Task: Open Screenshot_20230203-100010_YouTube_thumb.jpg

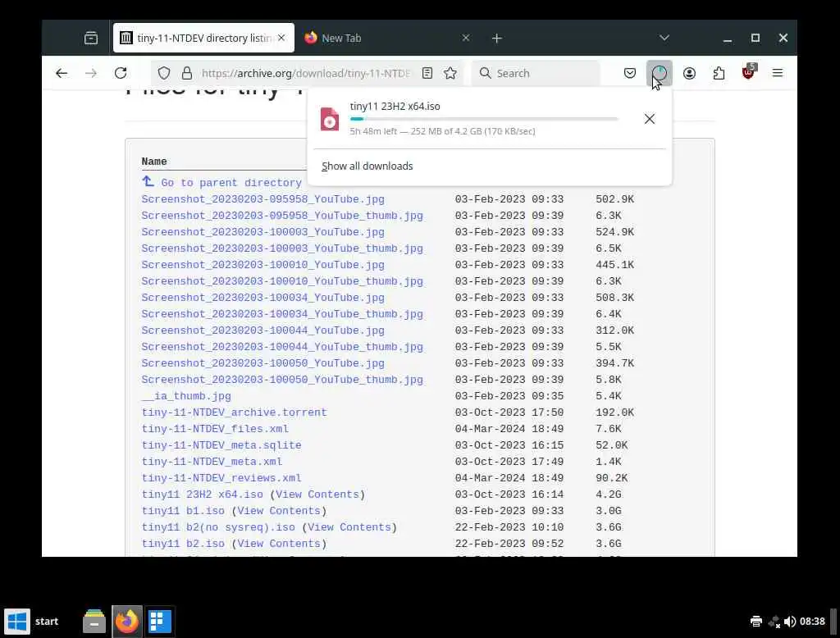Action: click(282, 281)
